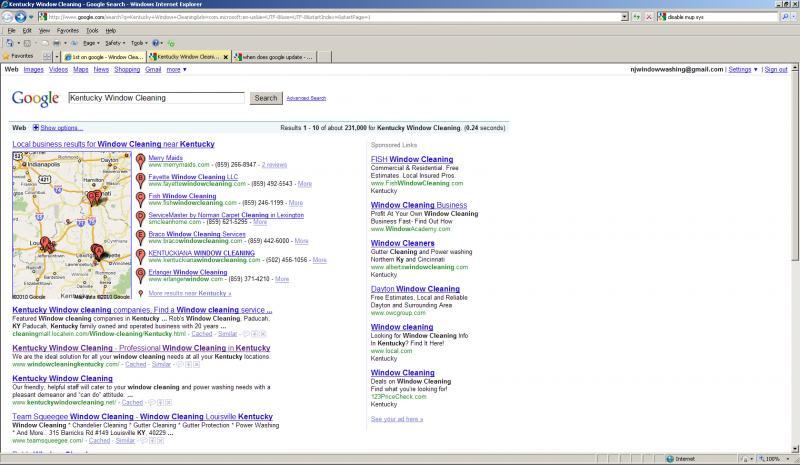800x465 pixels.
Task: Click the blue Help question mark icon
Action: point(156,43)
